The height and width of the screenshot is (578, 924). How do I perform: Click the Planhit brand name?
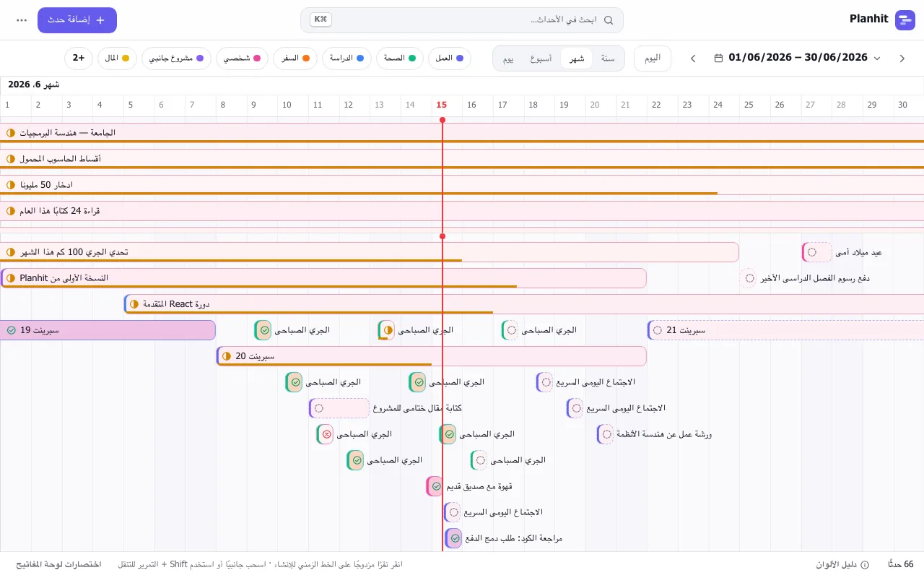click(x=868, y=20)
